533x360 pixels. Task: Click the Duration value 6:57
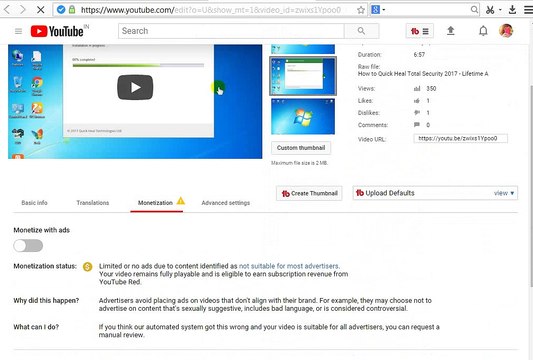click(x=419, y=54)
